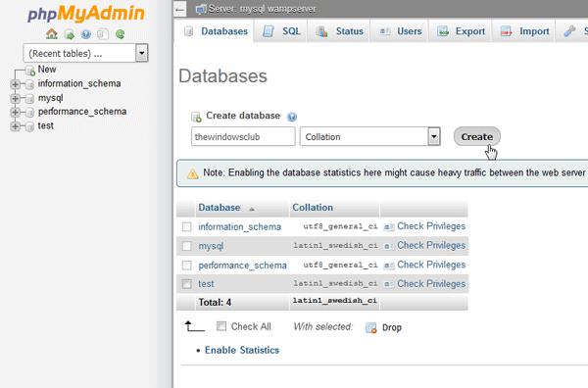Click the Drop icon beside With selected
Screen dimensions: 588x388
point(370,327)
